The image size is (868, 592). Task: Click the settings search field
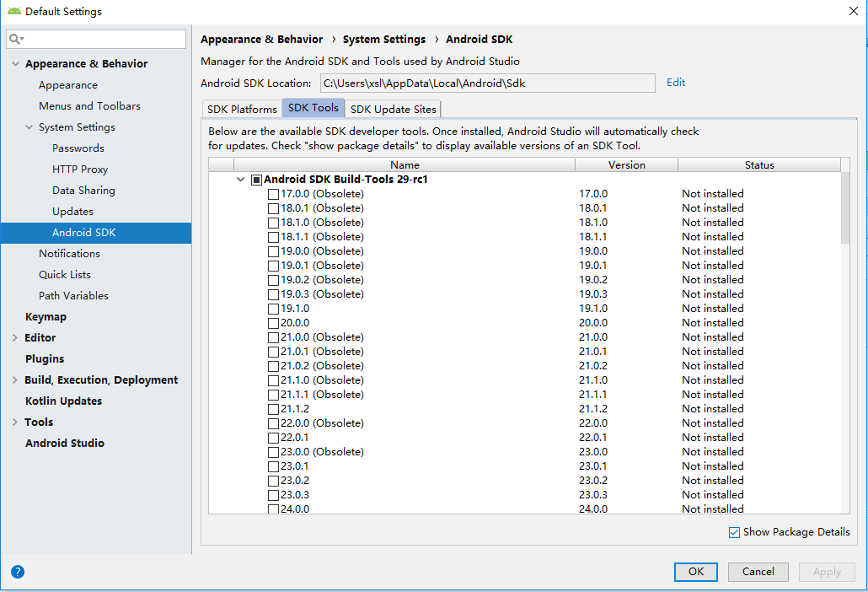(96, 39)
